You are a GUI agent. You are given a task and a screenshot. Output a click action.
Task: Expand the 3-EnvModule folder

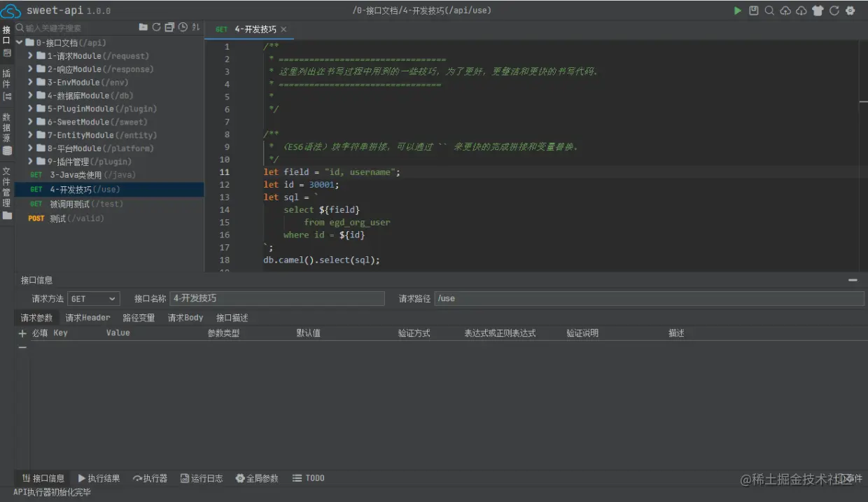(31, 83)
